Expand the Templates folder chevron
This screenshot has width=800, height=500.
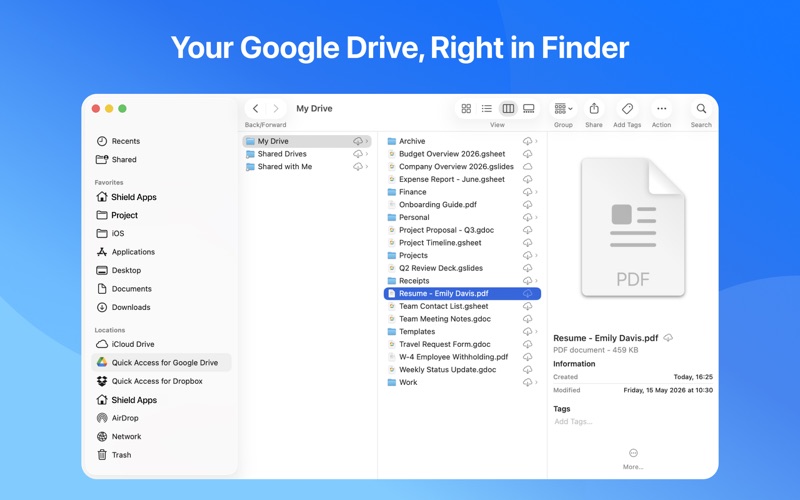536,332
